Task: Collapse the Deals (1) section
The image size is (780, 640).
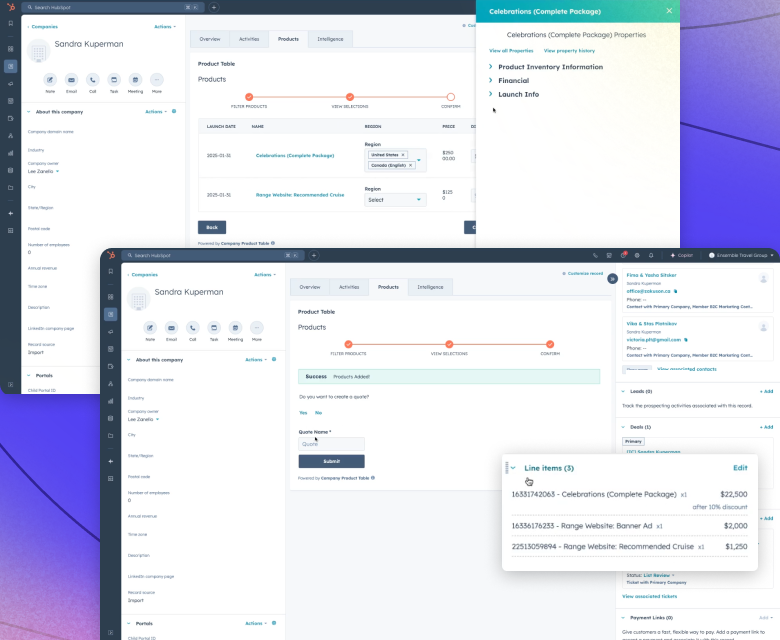Action: (x=623, y=427)
